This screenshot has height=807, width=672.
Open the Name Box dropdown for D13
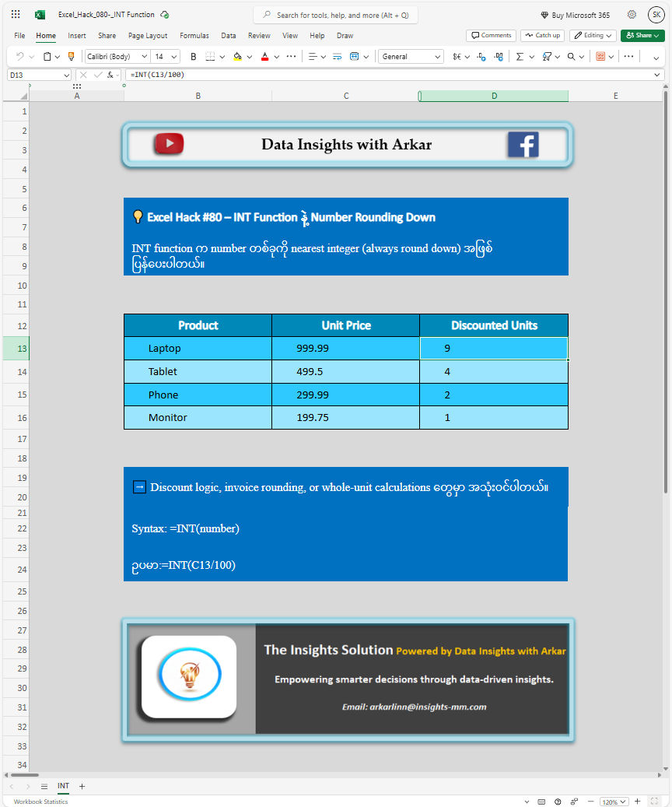tap(65, 75)
